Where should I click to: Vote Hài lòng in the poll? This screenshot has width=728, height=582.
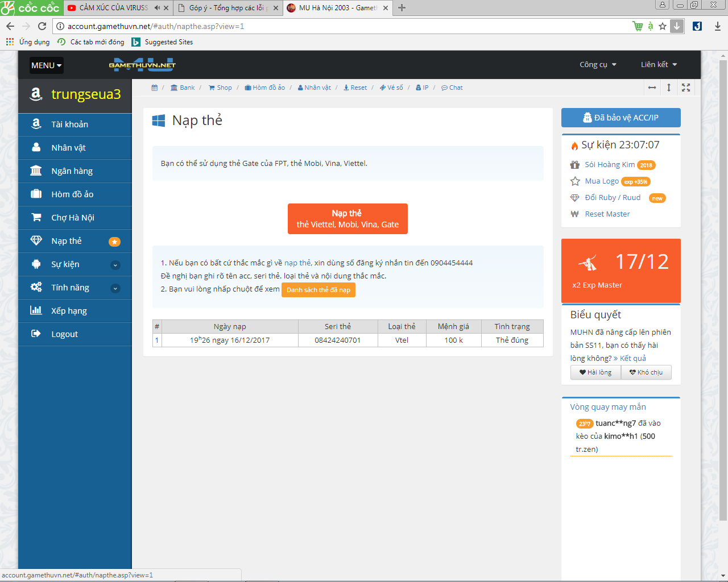click(x=595, y=372)
